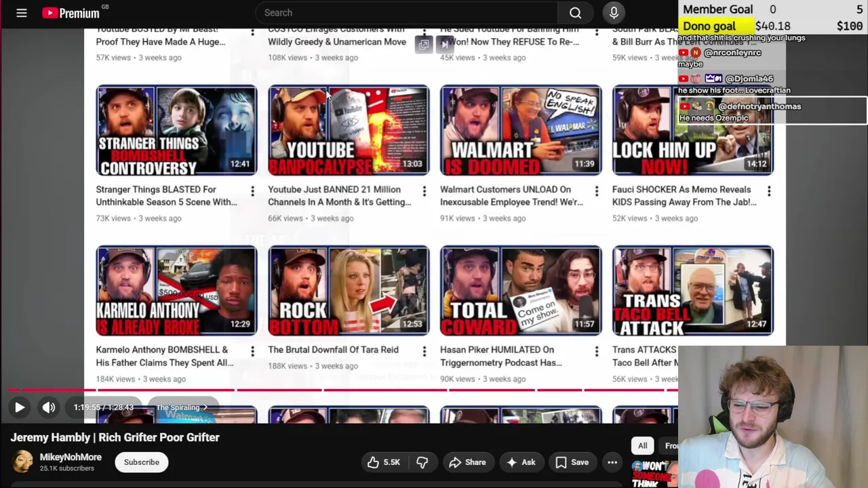This screenshot has height=488, width=868.
Task: Click chat user @nrconleynrc
Action: click(x=732, y=53)
